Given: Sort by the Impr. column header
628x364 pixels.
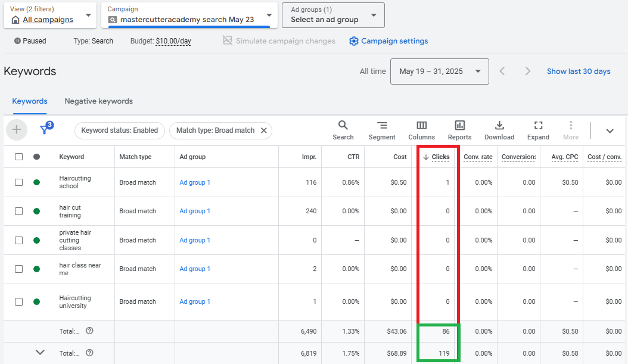Looking at the screenshot, I should (309, 157).
